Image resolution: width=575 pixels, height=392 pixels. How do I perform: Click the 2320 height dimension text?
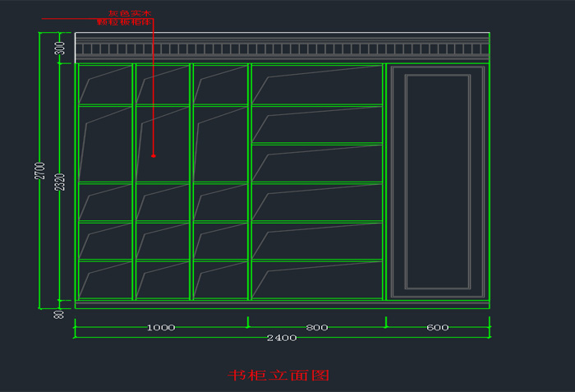pyautogui.click(x=59, y=182)
